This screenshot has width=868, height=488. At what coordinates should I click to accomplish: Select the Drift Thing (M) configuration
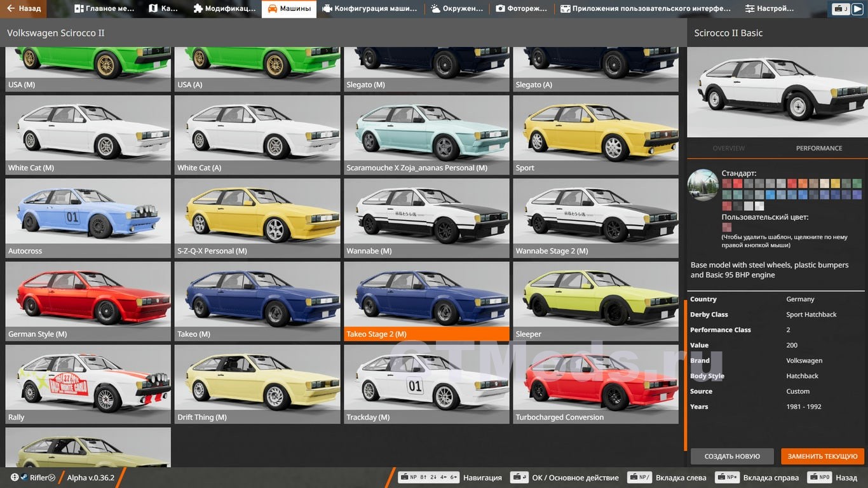point(257,384)
